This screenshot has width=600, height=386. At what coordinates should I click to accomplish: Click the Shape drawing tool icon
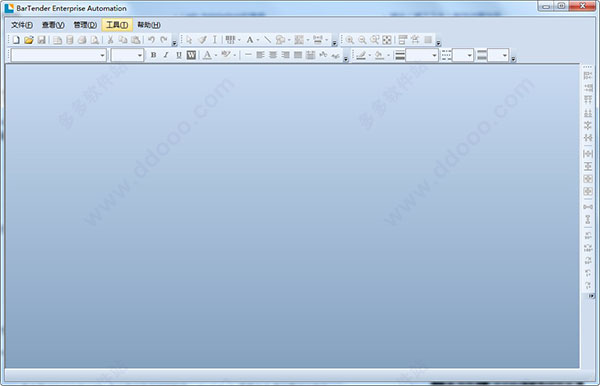point(280,40)
